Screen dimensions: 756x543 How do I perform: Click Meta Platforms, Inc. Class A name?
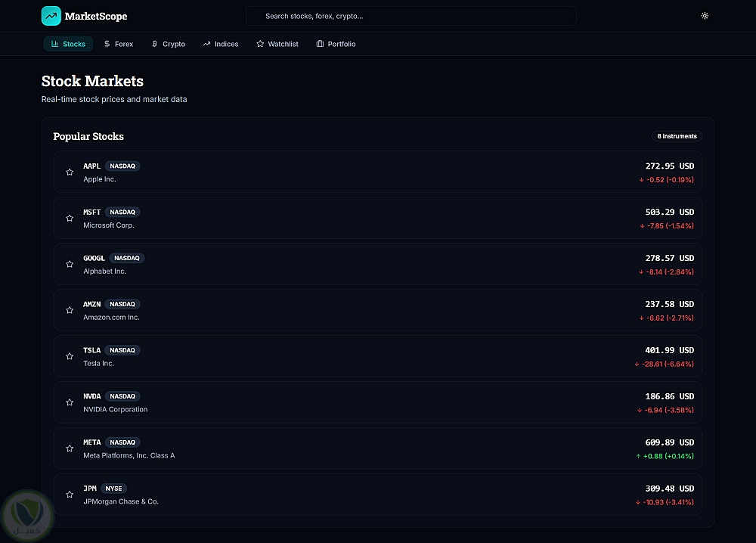(129, 455)
